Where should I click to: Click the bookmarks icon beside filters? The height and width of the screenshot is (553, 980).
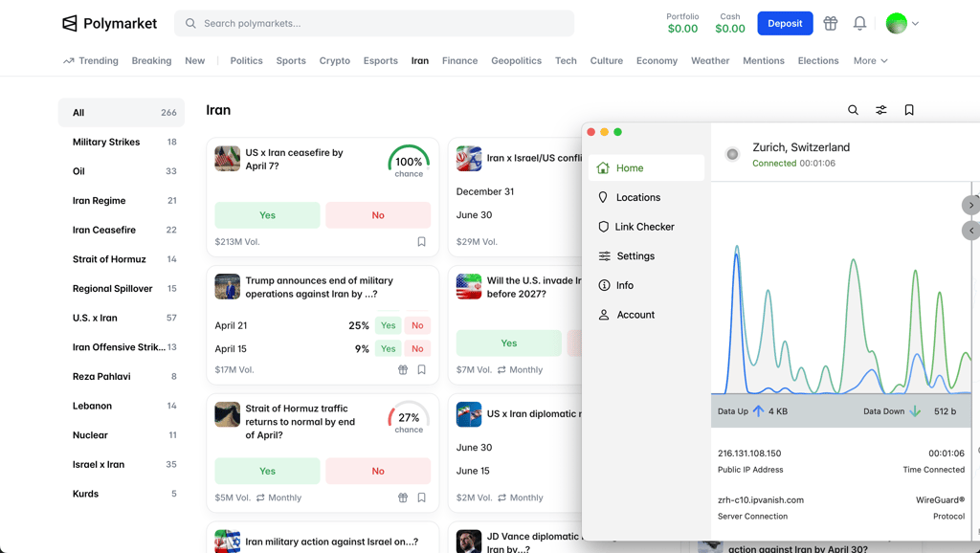pos(909,110)
